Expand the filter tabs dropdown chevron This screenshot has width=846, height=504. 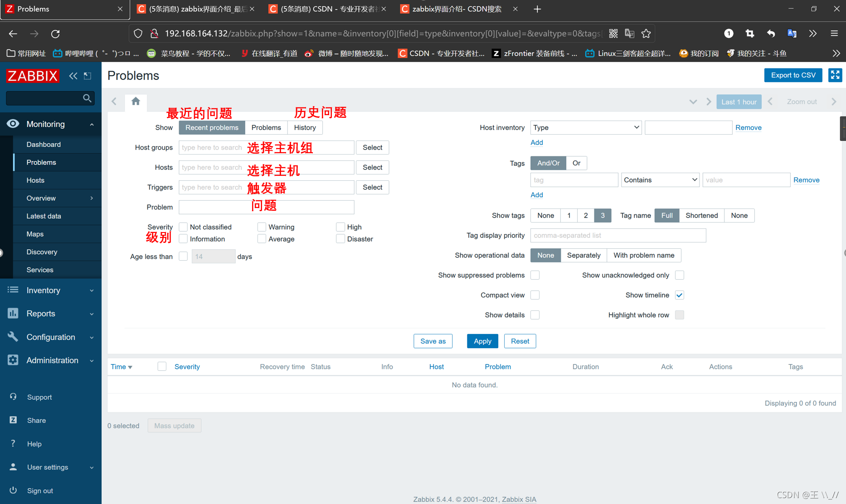[x=693, y=102]
